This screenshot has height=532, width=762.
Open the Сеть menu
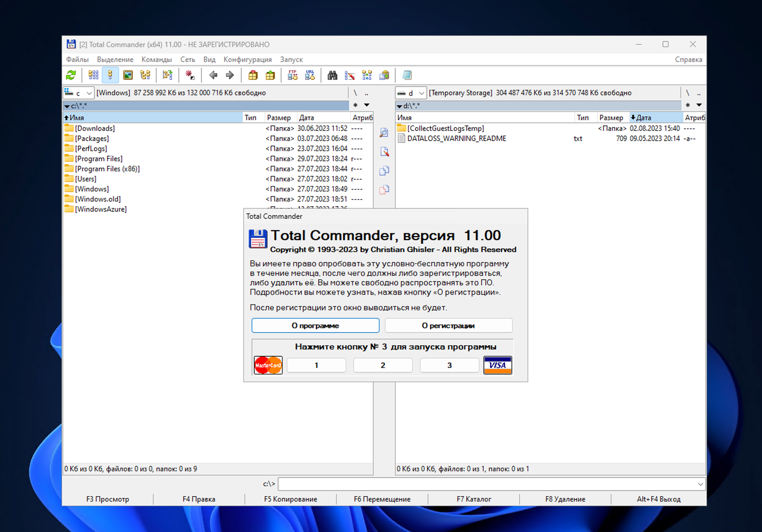[188, 59]
